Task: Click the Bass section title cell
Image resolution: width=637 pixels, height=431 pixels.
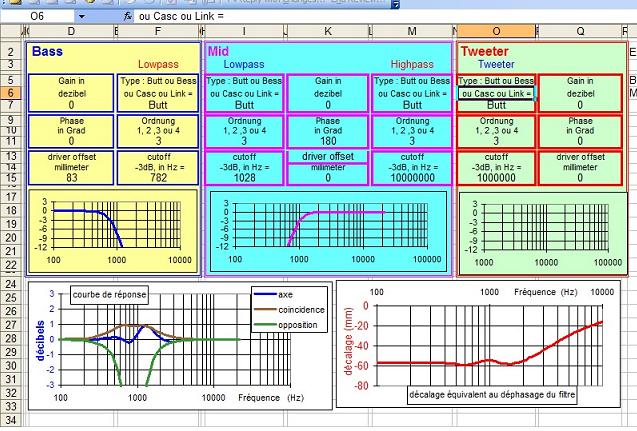Action: [47, 52]
